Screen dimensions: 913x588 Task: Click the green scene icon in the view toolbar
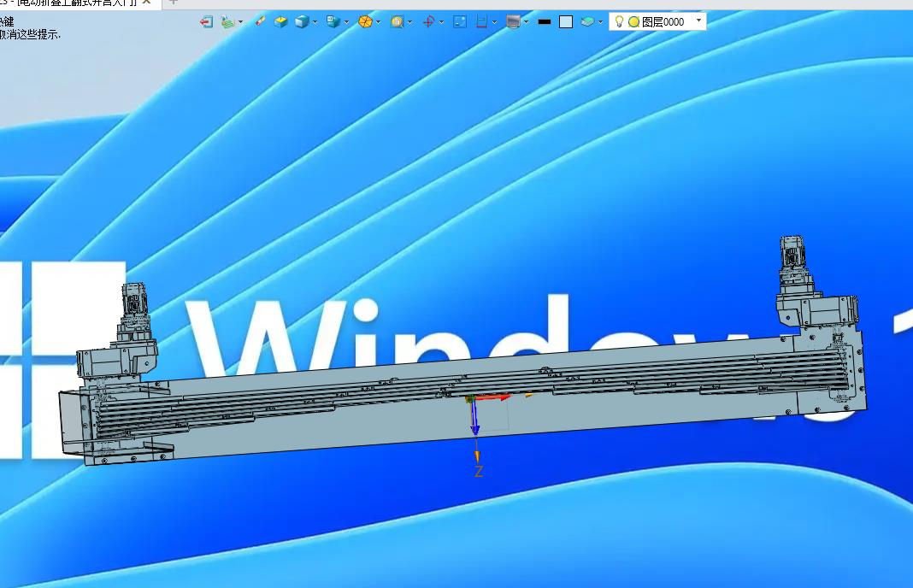(x=227, y=22)
